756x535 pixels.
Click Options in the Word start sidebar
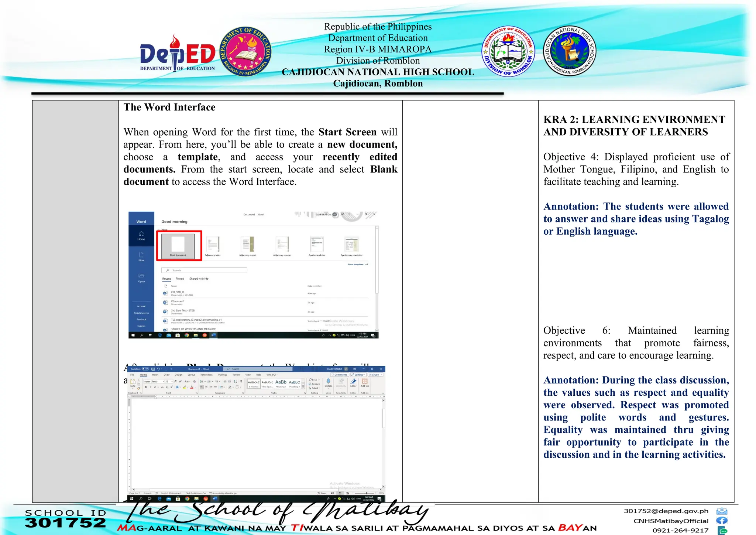pos(141,326)
